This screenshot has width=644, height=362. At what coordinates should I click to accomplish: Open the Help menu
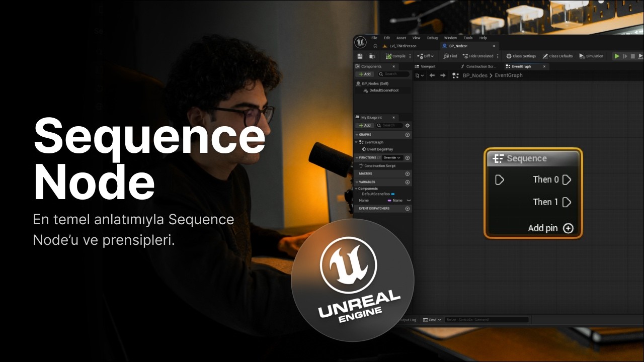483,38
